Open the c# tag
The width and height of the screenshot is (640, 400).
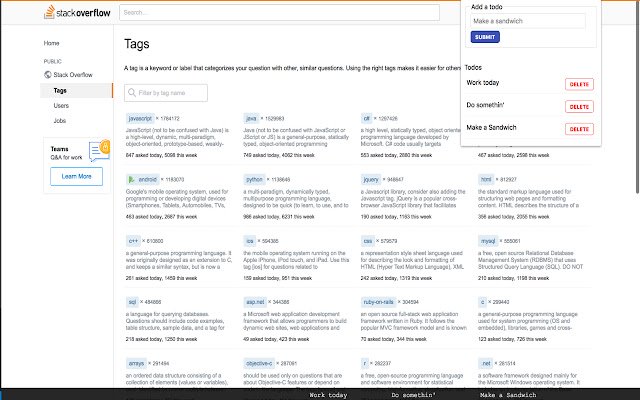click(366, 119)
